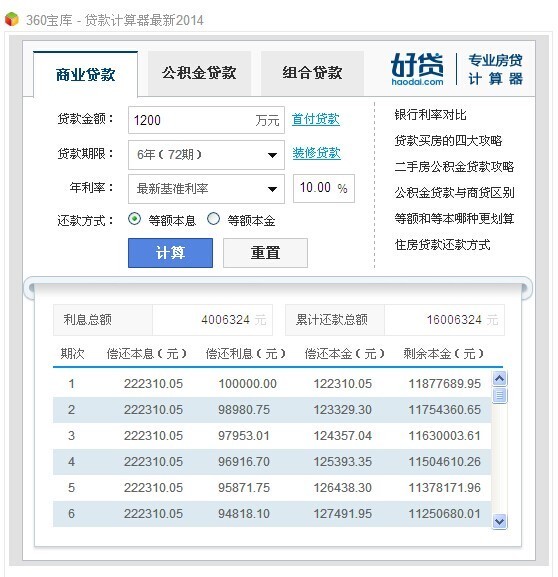Viewport: 558px width, 577px height.
Task: Click the 360宝库 cube icon
Action: pos(12,19)
